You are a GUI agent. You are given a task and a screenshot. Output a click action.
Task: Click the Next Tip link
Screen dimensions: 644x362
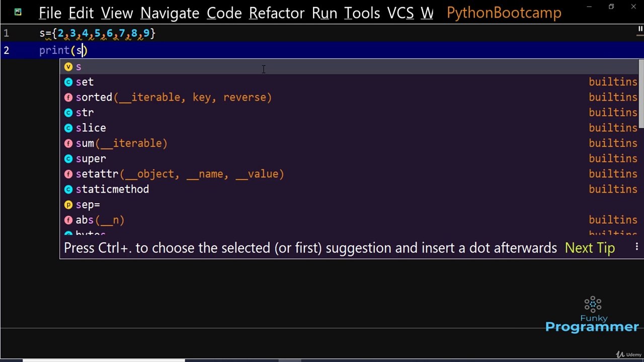pyautogui.click(x=590, y=248)
